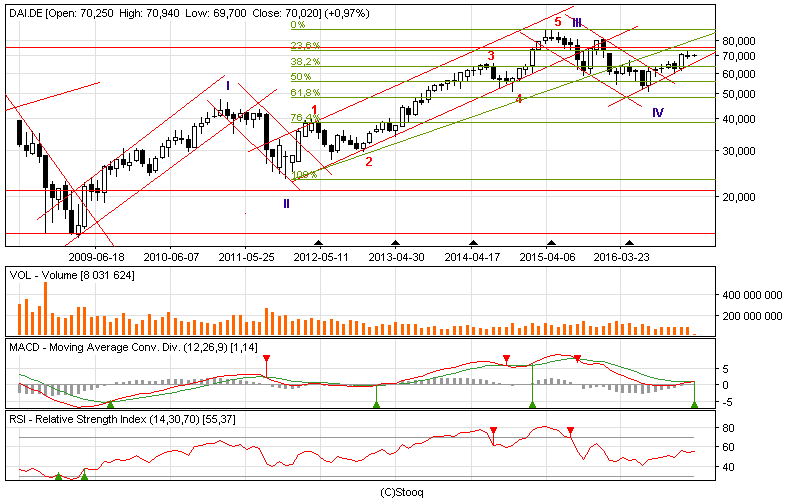This screenshot has width=800, height=500.
Task: Click the 40 RSI axis label
Action: pyautogui.click(x=728, y=467)
